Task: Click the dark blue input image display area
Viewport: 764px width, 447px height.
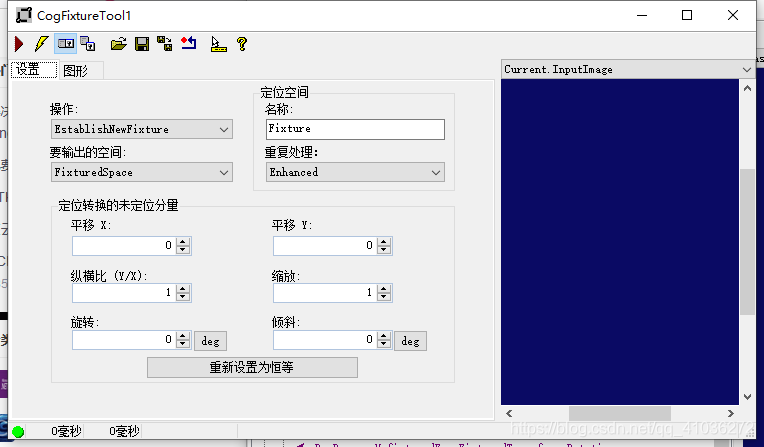Action: [620, 242]
